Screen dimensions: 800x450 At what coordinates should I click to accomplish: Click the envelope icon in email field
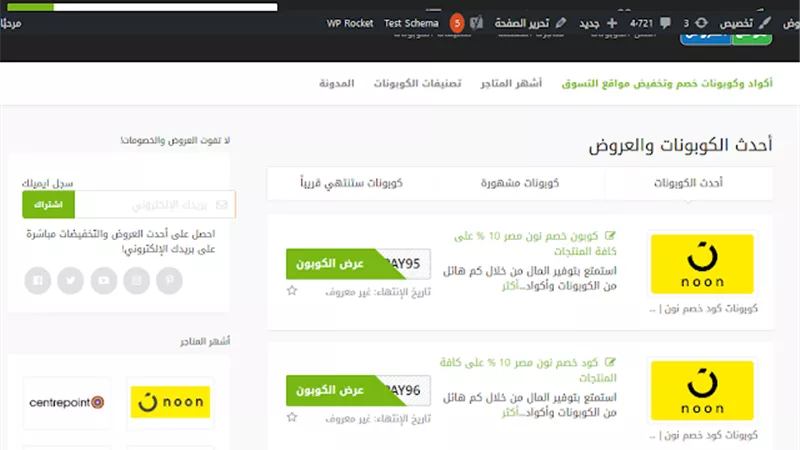coord(221,205)
